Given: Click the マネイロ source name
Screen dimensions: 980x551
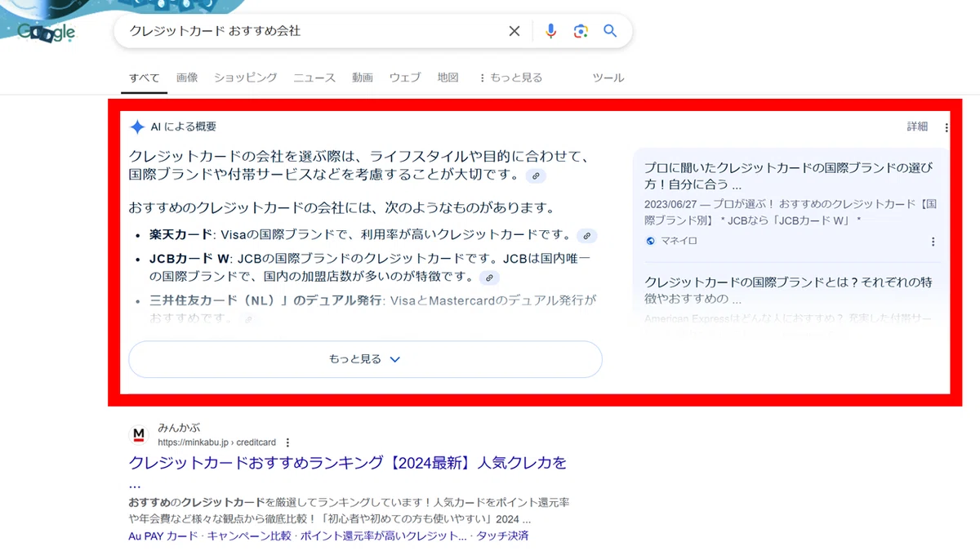Looking at the screenshot, I should pyautogui.click(x=679, y=241).
